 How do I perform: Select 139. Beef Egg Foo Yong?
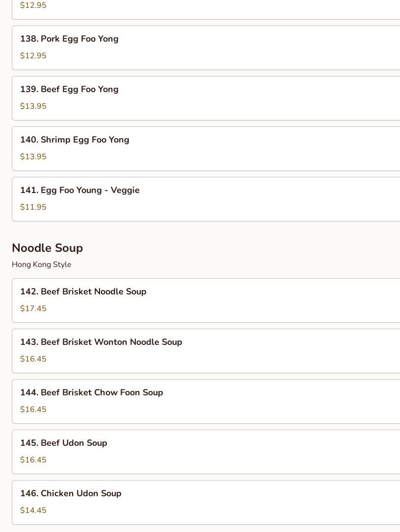click(69, 90)
